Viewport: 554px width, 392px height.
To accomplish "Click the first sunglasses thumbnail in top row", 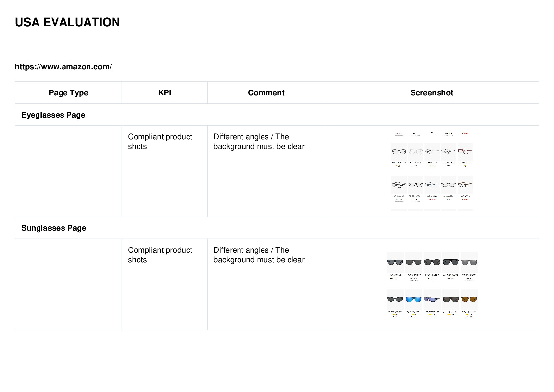I will coord(395,262).
